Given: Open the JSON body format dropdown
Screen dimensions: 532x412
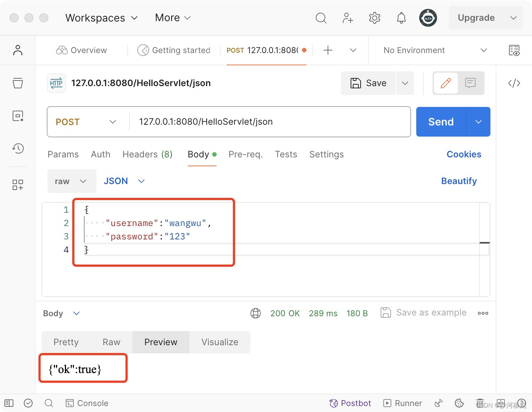Looking at the screenshot, I should click(124, 181).
